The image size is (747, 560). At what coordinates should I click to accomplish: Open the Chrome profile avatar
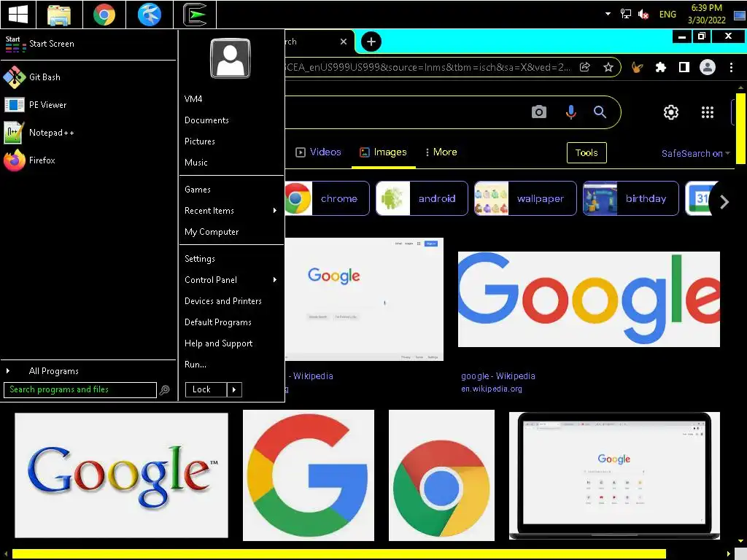tap(708, 67)
